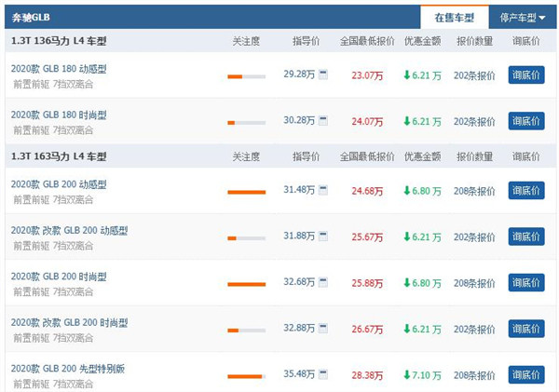Open 2020款 GLB 180 时尚型 model link
559x392 pixels.
point(59,115)
